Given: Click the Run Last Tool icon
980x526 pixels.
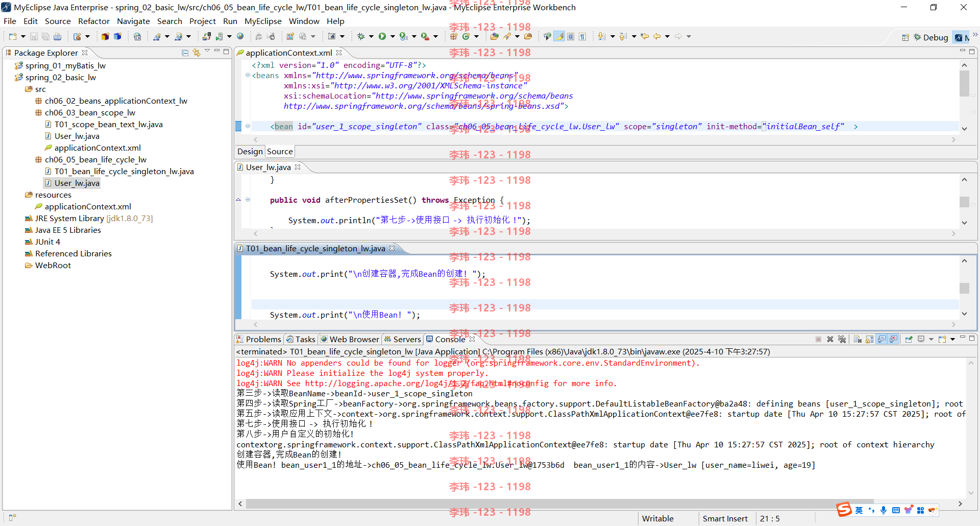Looking at the screenshot, I should (x=425, y=36).
